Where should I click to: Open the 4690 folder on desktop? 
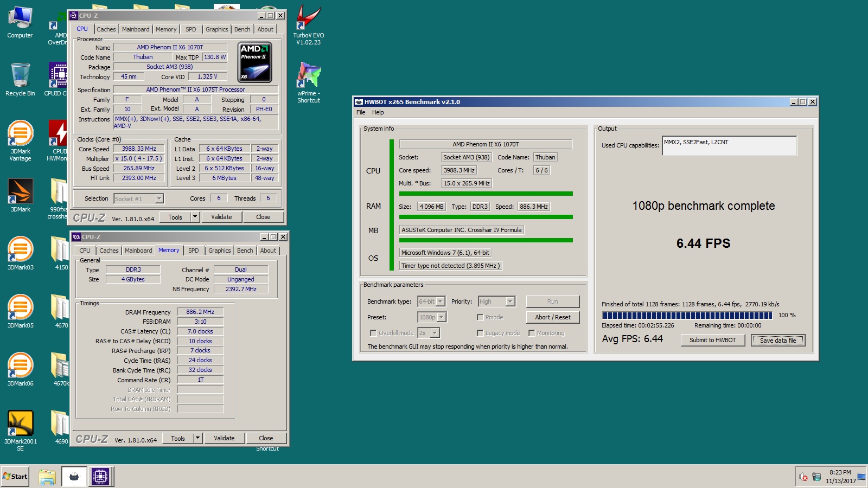60,427
